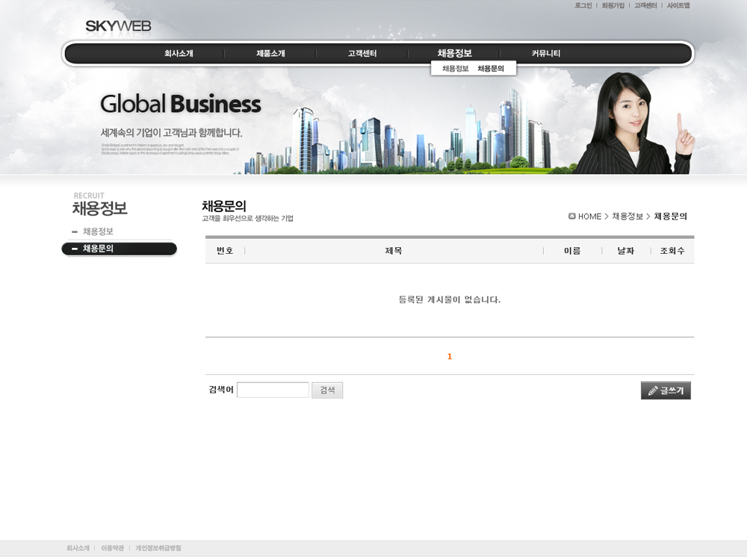This screenshot has width=747, height=560.
Task: Go to page 1 in the pagination
Action: (450, 357)
